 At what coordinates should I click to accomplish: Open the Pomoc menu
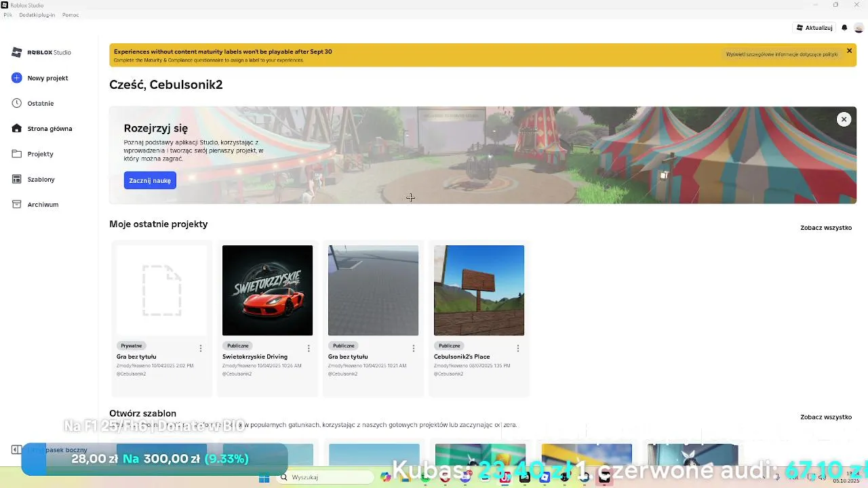tap(71, 15)
